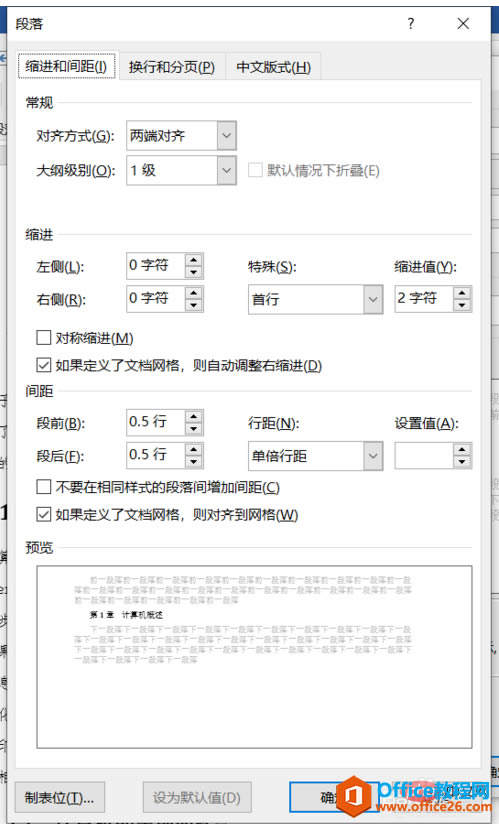The image size is (499, 824).
Task: Select the 缩进和间距(I) tab
Action: (67, 66)
